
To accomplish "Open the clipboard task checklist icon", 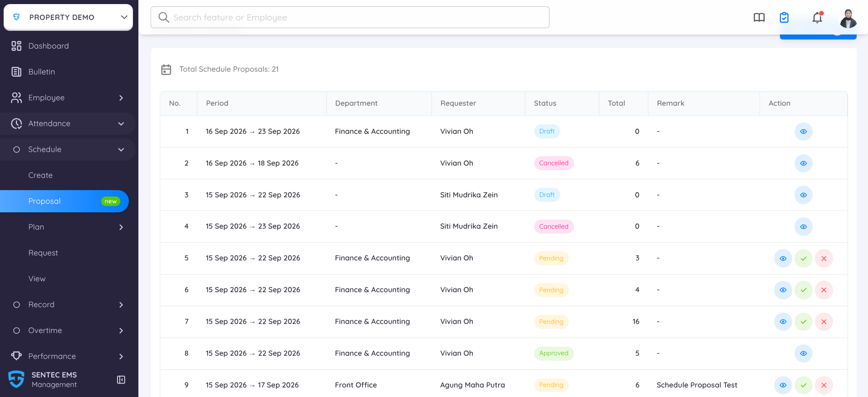I will [x=784, y=18].
